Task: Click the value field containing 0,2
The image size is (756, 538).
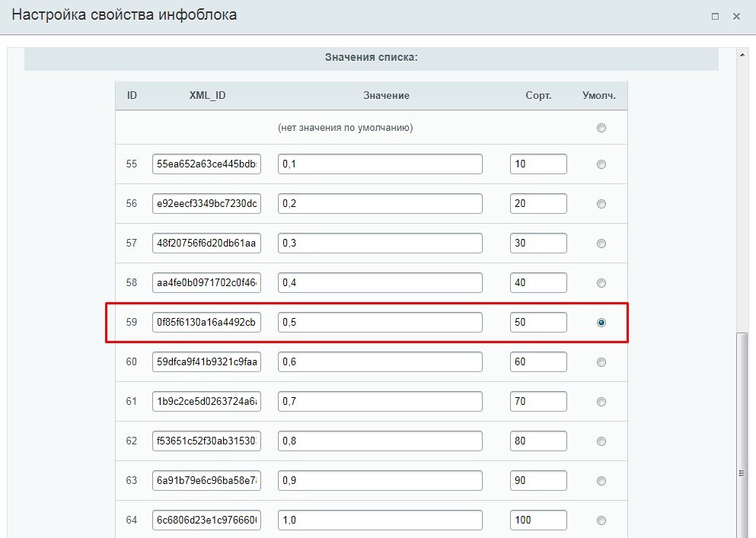Action: 380,204
